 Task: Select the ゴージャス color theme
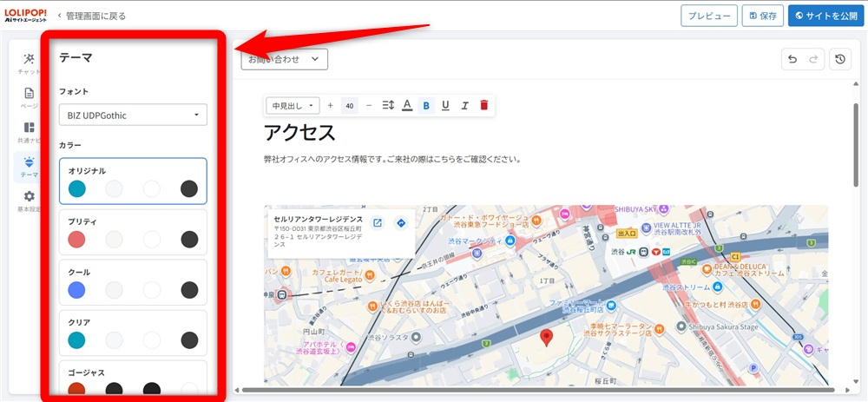point(133,378)
